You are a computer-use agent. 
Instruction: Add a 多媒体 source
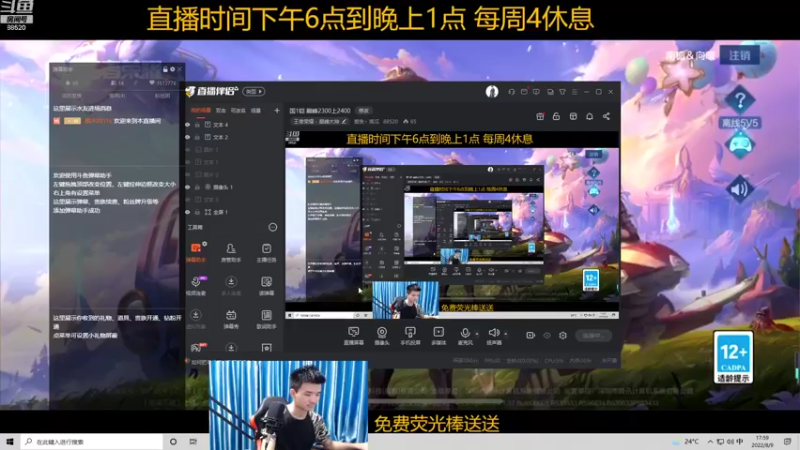point(438,336)
